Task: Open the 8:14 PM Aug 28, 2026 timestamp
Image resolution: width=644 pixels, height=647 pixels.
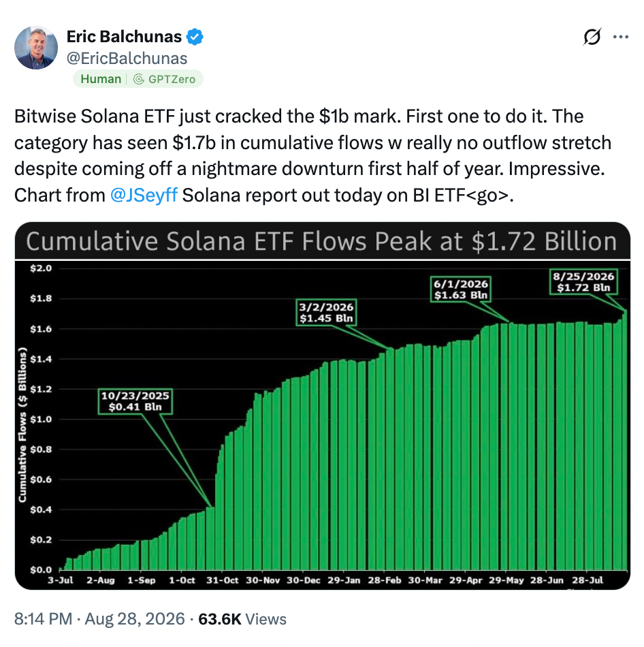Action: [99, 619]
